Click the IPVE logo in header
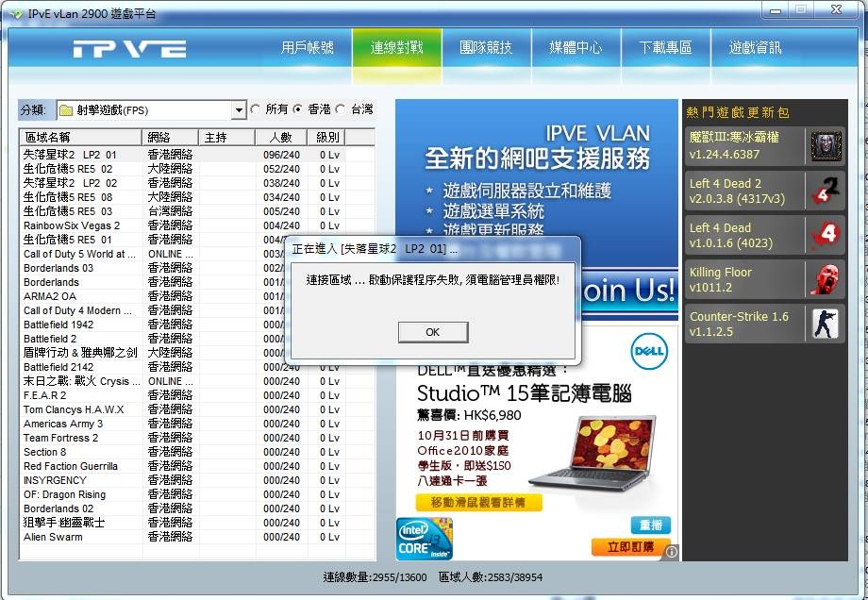This screenshot has height=600, width=868. 129,49
